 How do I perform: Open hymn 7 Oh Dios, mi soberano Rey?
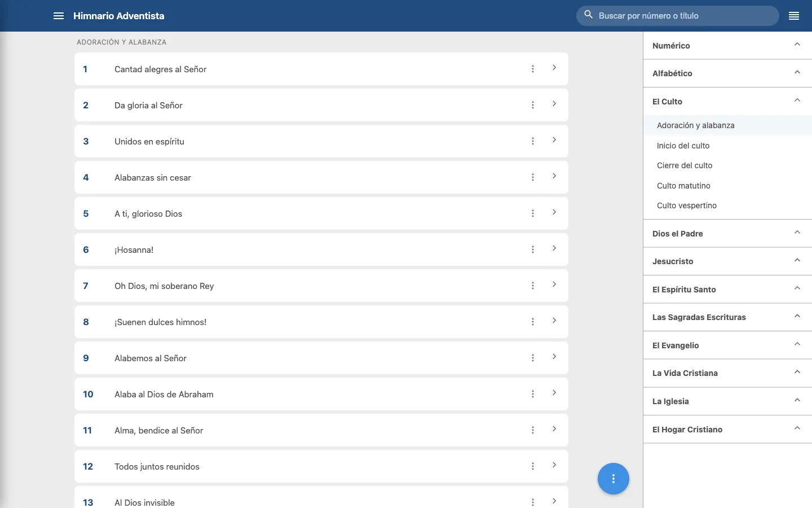pyautogui.click(x=321, y=286)
